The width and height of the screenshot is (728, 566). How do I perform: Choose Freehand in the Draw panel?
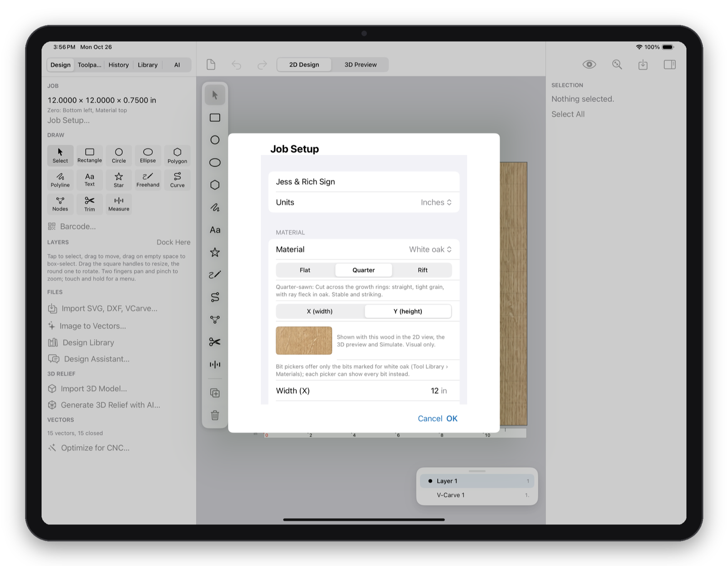click(148, 180)
